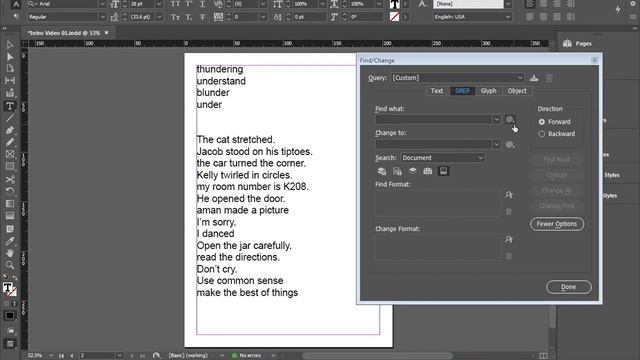Save the current Find/Change query

pyautogui.click(x=534, y=78)
